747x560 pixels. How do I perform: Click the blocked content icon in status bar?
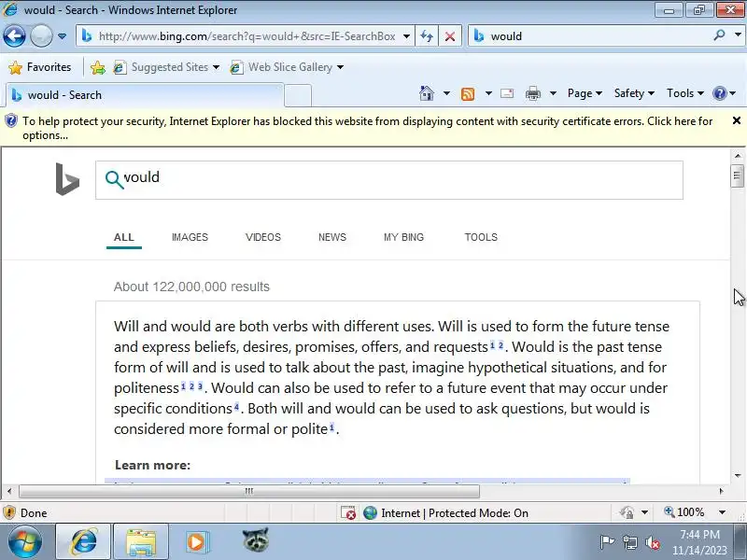point(348,512)
